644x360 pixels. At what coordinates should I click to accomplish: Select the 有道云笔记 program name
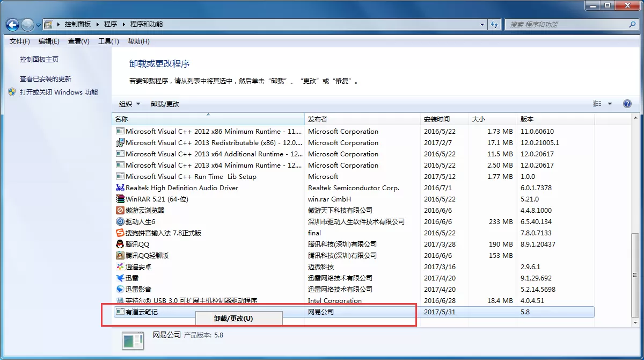point(142,312)
